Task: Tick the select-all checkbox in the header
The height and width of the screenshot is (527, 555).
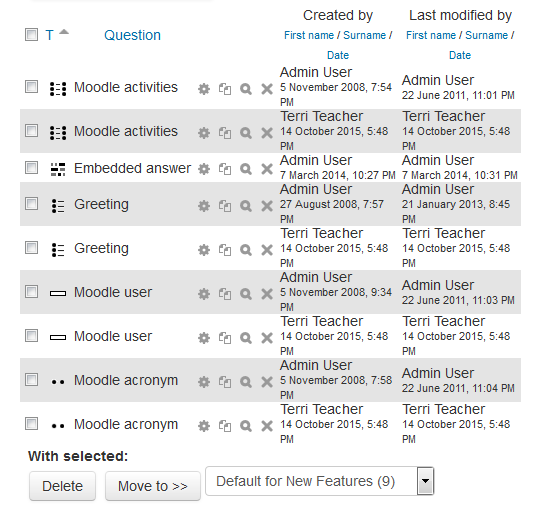Action: pos(32,35)
